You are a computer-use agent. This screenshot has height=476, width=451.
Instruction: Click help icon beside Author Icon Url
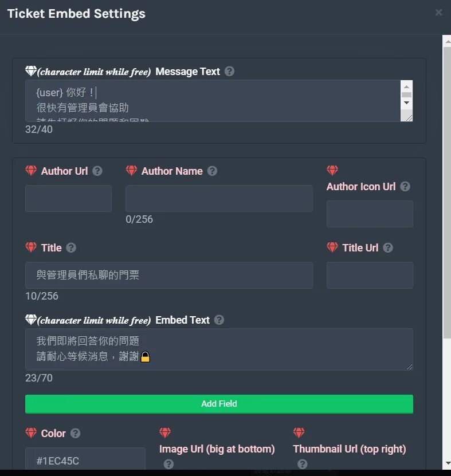(405, 186)
